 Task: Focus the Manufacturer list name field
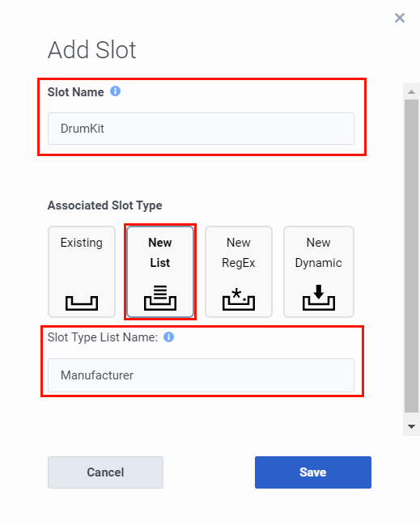coord(201,375)
